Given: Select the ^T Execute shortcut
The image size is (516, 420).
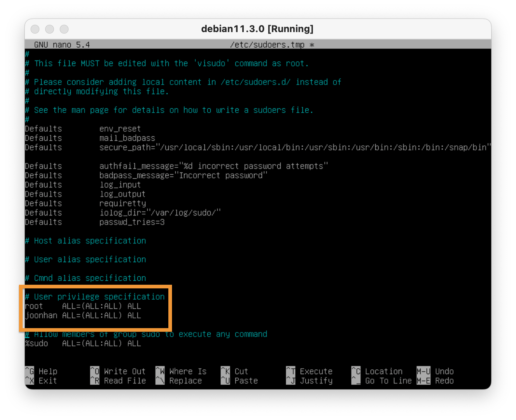Looking at the screenshot, I should (309, 371).
